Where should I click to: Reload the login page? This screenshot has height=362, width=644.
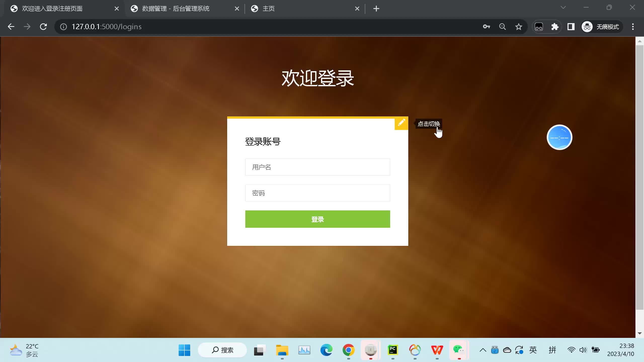(x=43, y=26)
